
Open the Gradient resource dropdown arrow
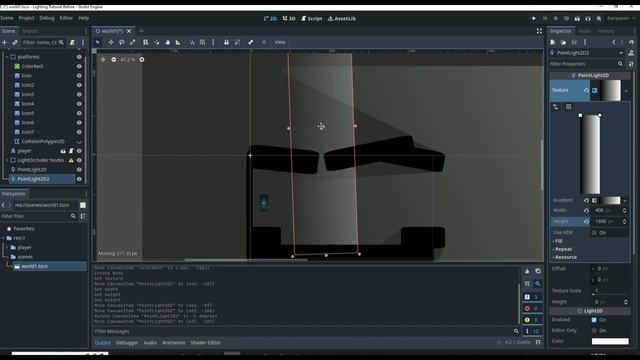625,200
